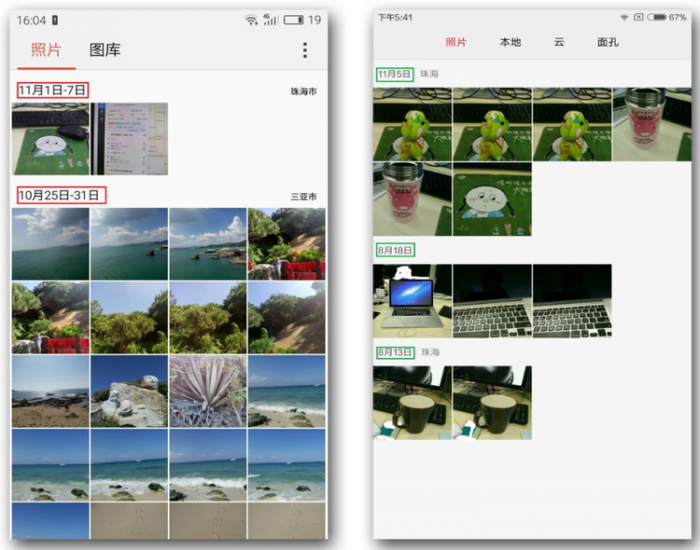700x550 pixels.
Task: Open the sandy slope with trees photo end of second row
Action: (x=287, y=317)
